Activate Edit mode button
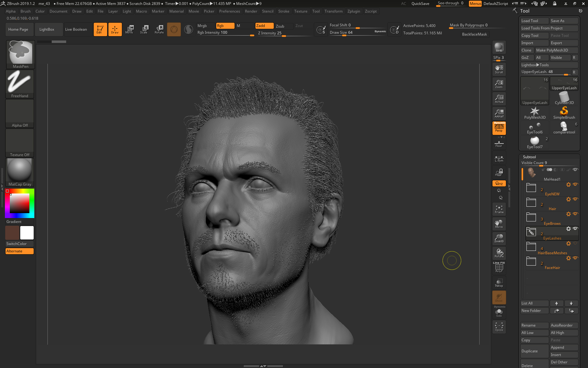Viewport: 588px width, 368px height. [x=100, y=29]
